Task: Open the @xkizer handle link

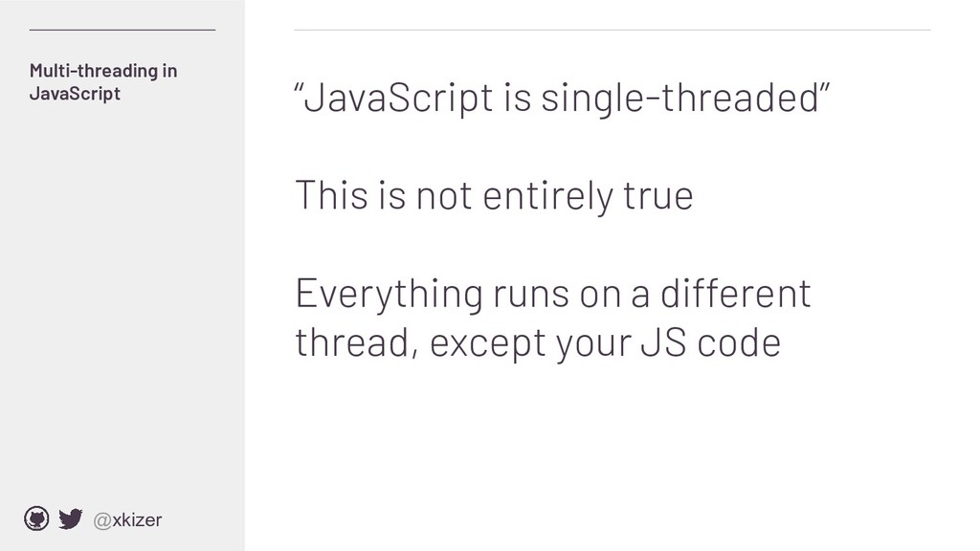Action: [x=127, y=519]
